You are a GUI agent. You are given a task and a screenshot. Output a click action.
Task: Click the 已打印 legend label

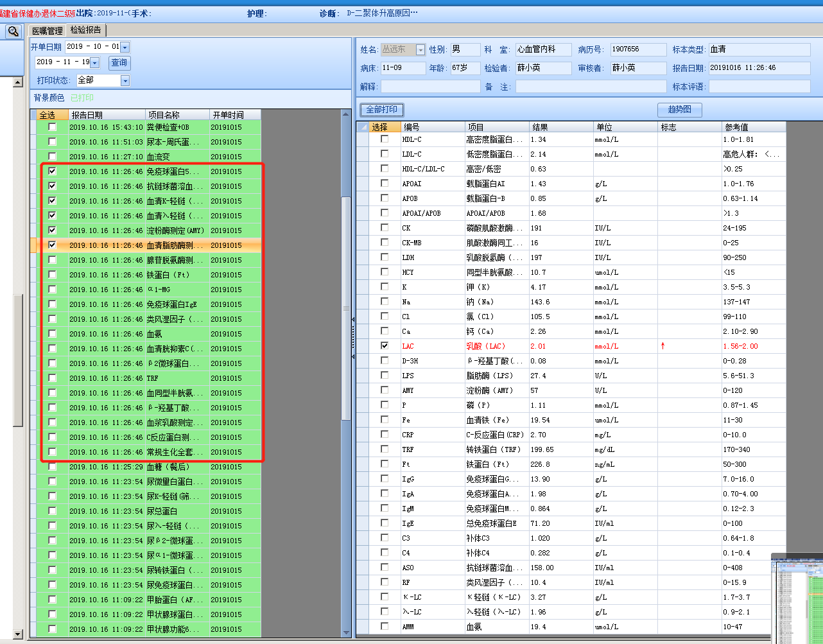82,98
